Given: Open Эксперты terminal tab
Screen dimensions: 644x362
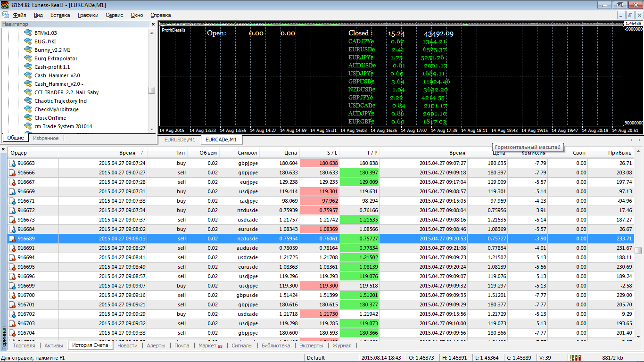Looking at the screenshot, I should (x=311, y=346).
